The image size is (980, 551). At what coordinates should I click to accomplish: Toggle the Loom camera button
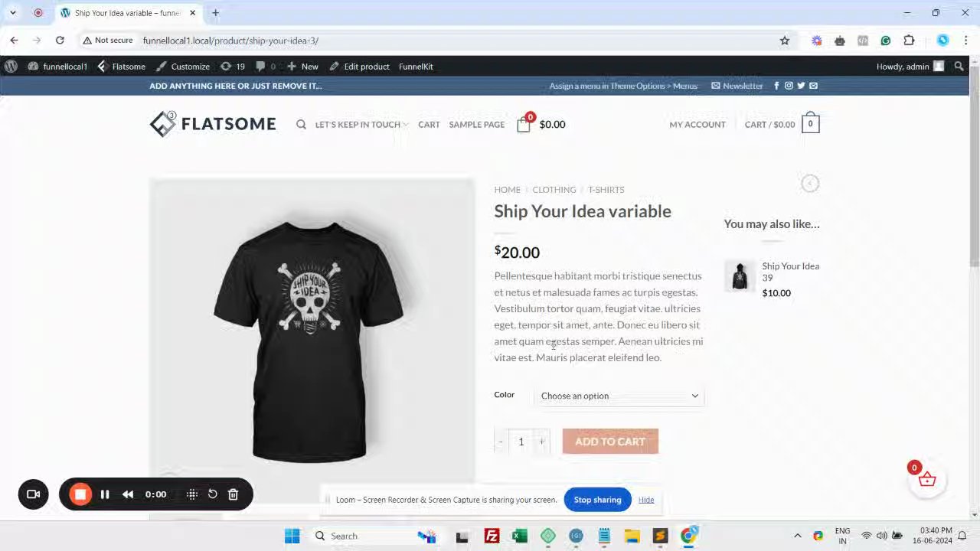[33, 494]
